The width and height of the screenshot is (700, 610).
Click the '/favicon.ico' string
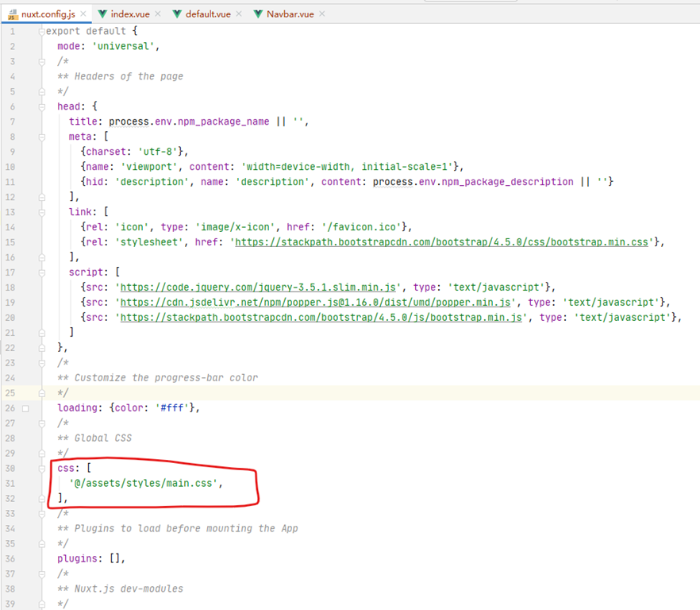(x=362, y=227)
